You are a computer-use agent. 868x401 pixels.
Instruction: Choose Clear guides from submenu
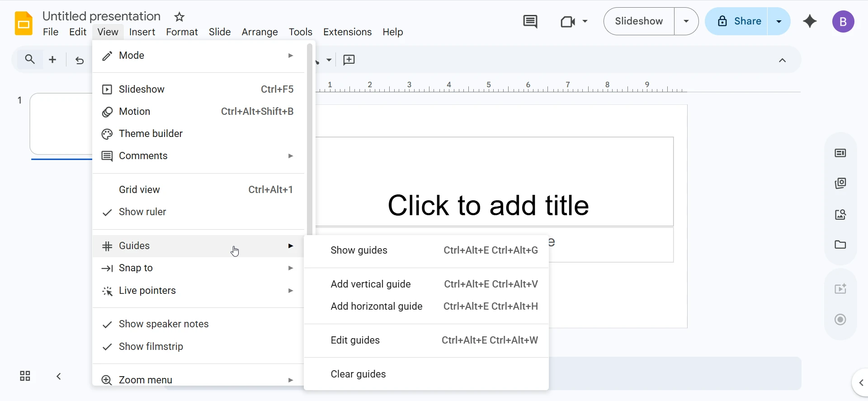click(x=358, y=374)
